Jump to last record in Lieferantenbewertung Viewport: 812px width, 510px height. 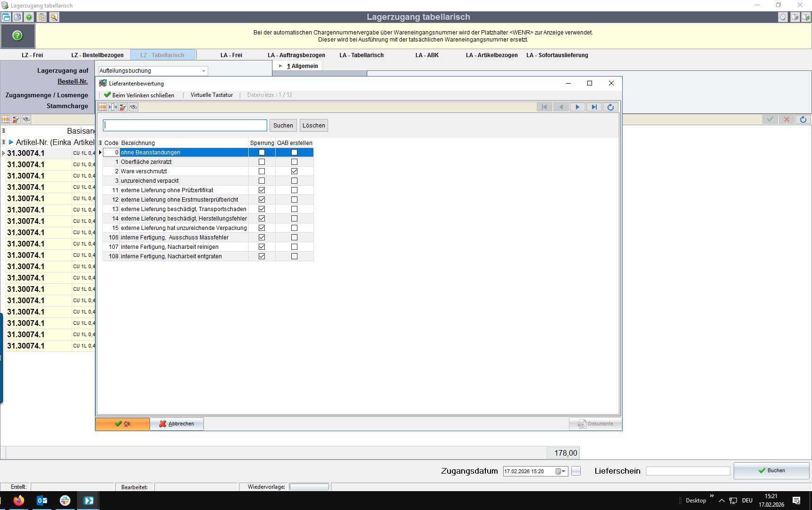coord(594,107)
